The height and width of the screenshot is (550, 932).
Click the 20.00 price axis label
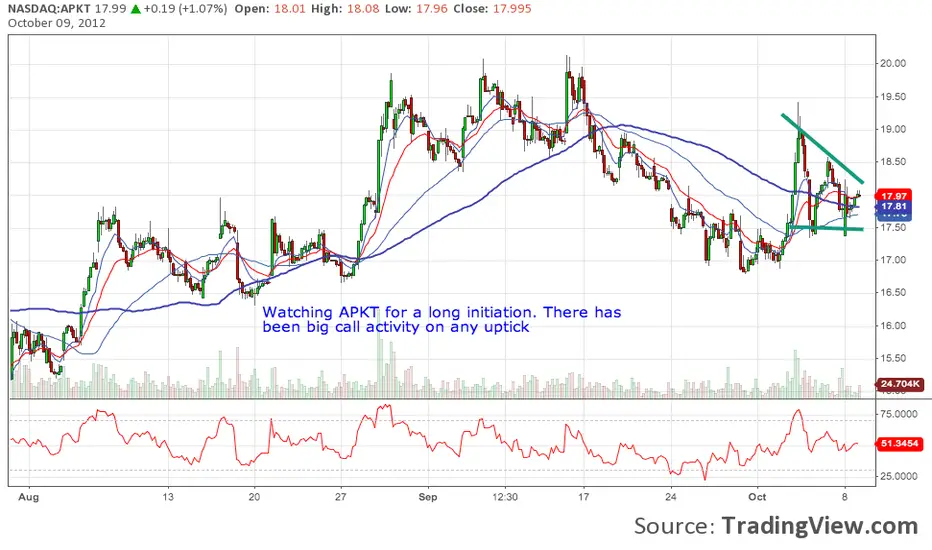893,64
